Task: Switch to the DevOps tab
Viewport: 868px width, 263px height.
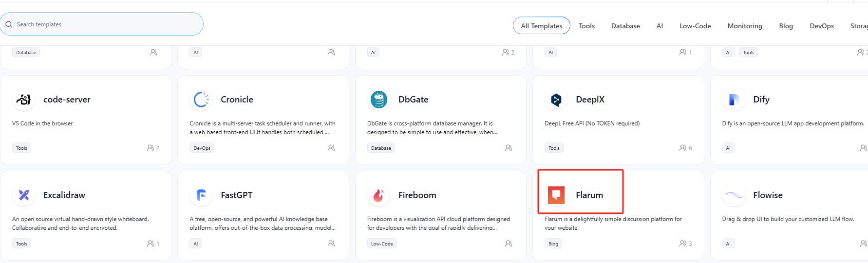Action: click(x=822, y=26)
